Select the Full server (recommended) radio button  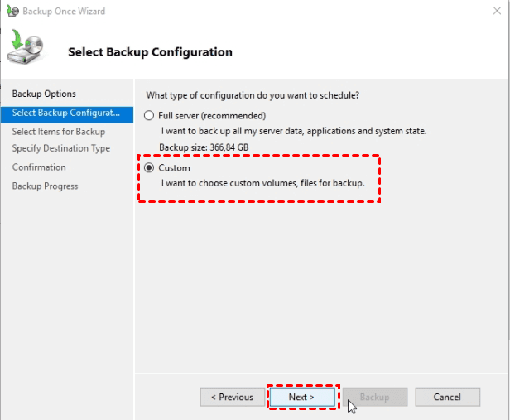(x=149, y=115)
